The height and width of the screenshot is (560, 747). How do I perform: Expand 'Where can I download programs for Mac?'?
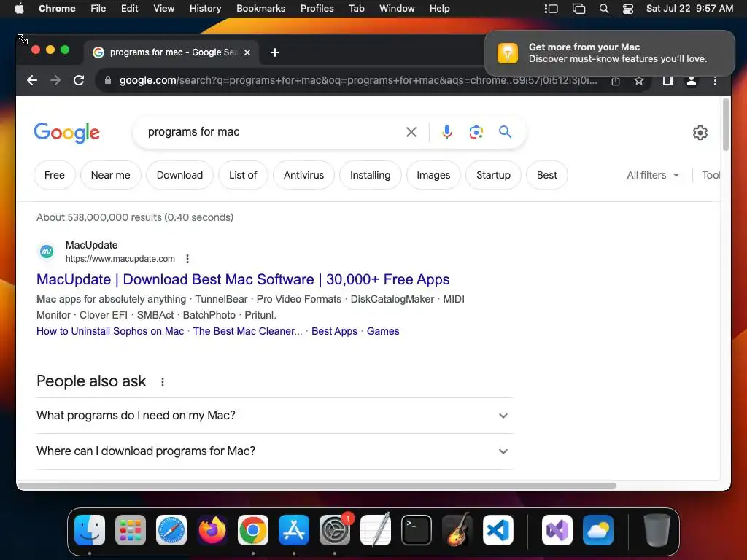(274, 451)
